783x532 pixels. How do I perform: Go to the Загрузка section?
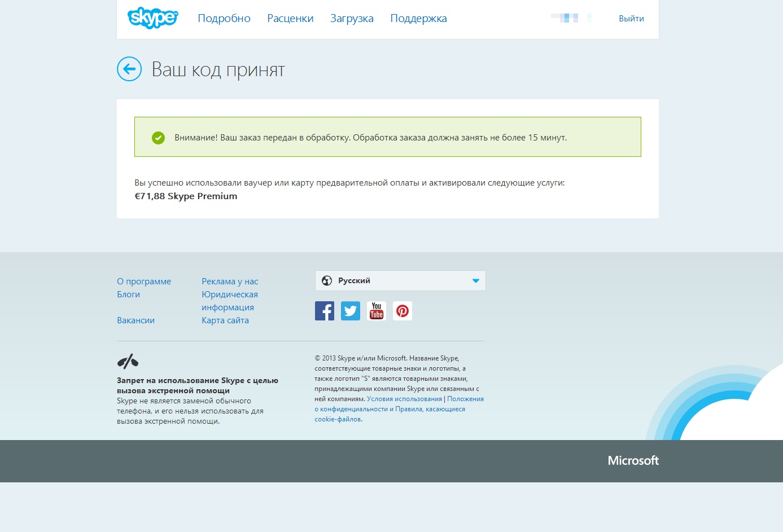coord(352,18)
